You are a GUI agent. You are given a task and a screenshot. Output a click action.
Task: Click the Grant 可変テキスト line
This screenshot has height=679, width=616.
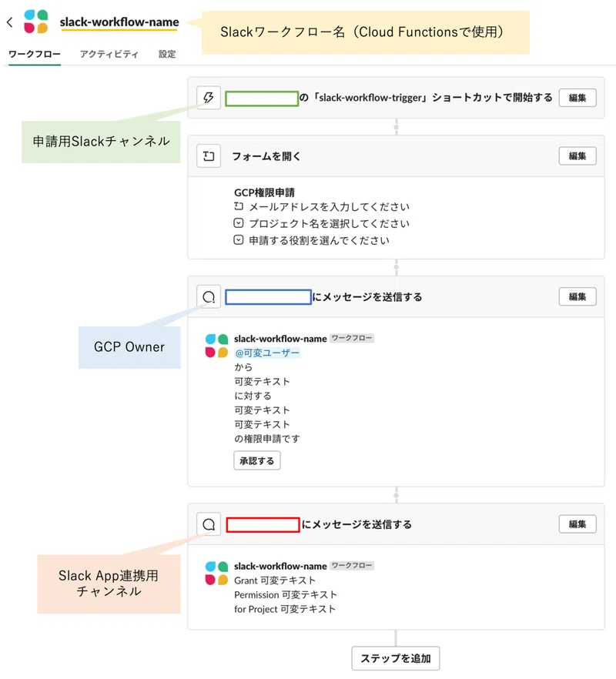point(275,580)
